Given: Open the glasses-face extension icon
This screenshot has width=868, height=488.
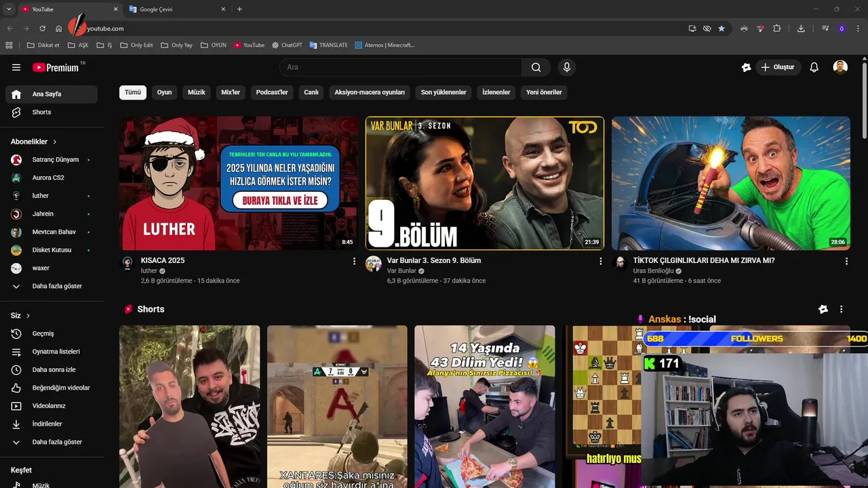Looking at the screenshot, I should click(744, 28).
